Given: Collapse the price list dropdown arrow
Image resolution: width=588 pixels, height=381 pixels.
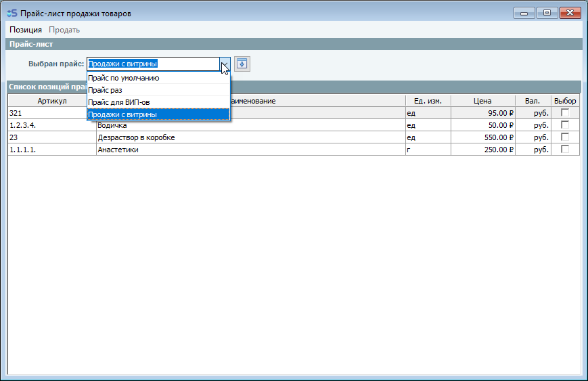Looking at the screenshot, I should coord(225,64).
